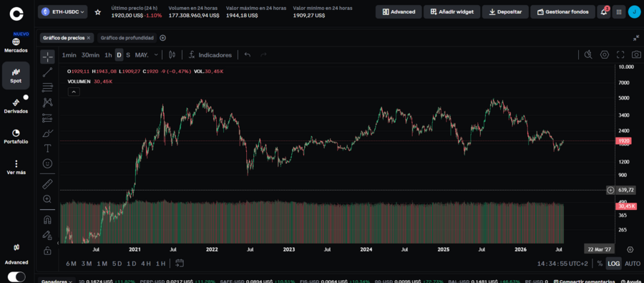Toggle lock all drawings padlock
Screen dimensions: 644x283
[x=47, y=250]
